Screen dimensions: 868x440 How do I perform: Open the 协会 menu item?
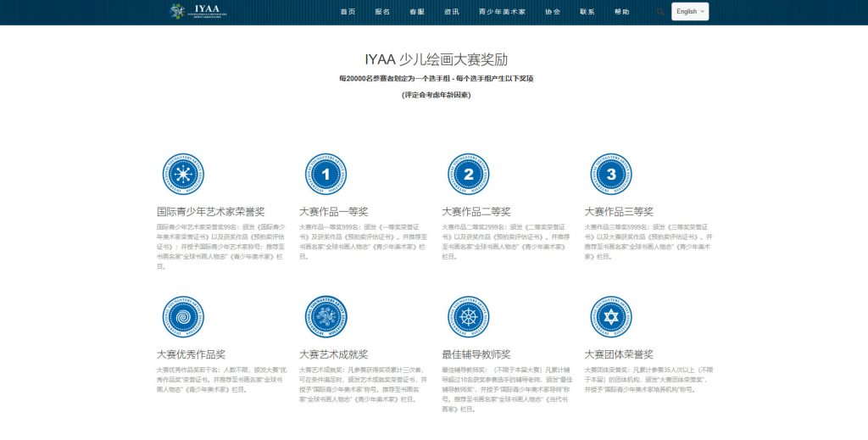click(553, 12)
